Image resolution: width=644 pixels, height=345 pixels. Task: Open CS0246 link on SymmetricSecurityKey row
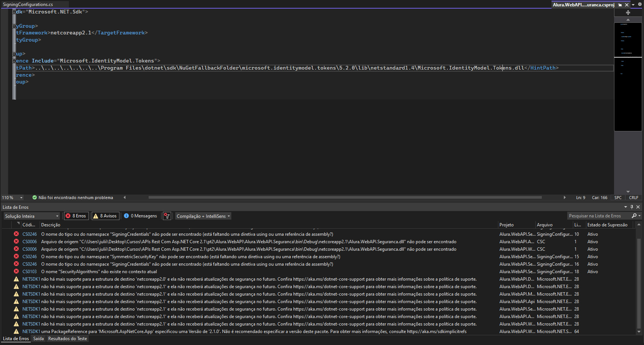30,257
